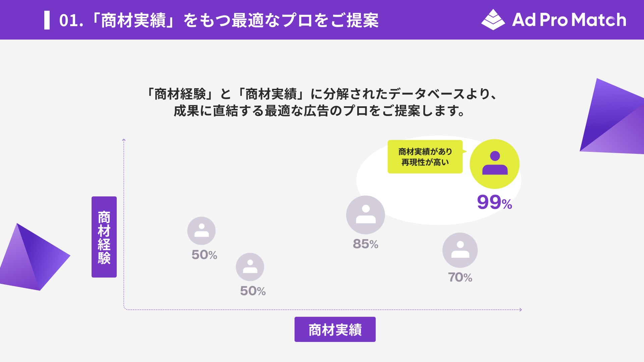Click the 70% percentage label
The image size is (644, 362).
(460, 277)
